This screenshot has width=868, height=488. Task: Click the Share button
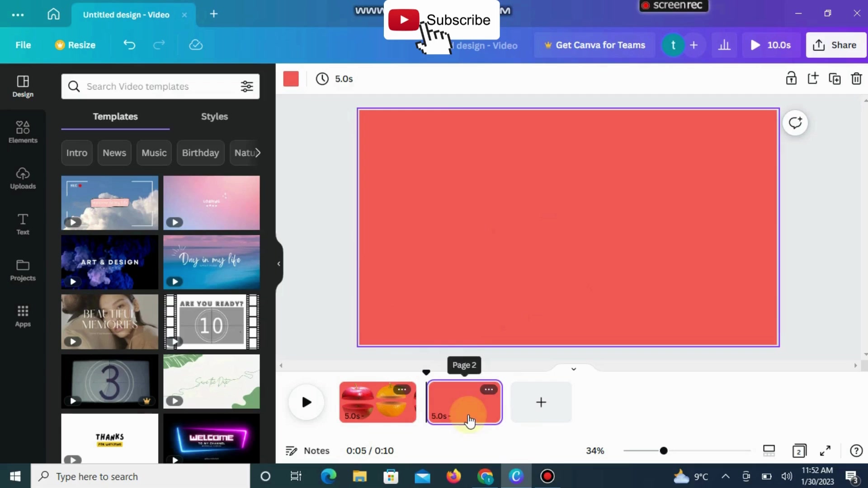(x=835, y=45)
